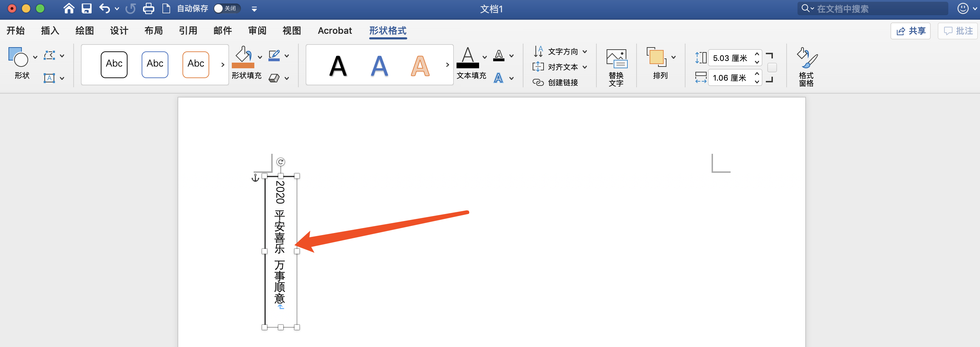
Task: Expand the shape styles gallery arrow
Action: (223, 65)
